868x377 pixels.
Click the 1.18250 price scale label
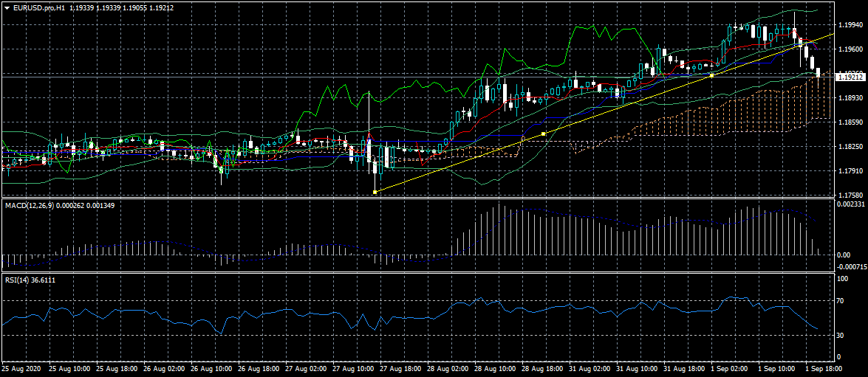coord(850,147)
